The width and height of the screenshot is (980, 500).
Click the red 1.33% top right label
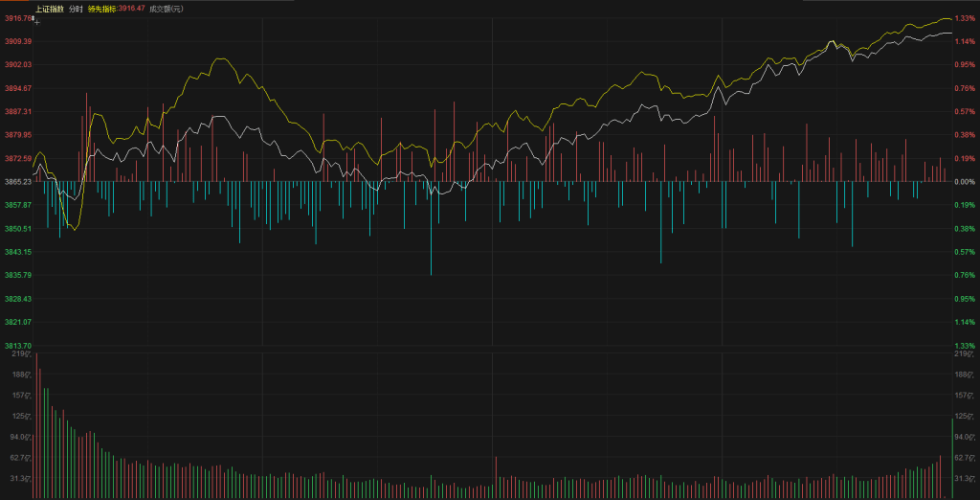point(963,18)
